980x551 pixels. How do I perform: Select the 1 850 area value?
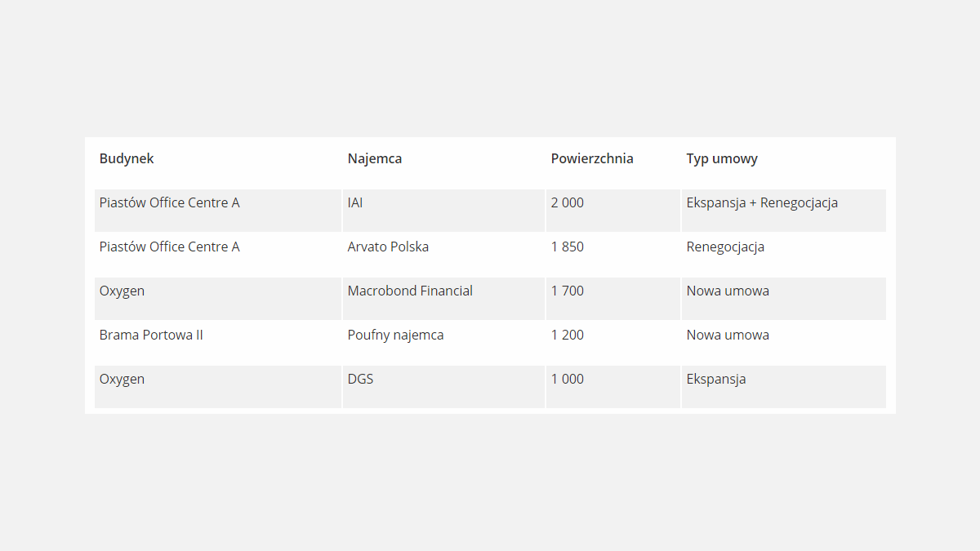(x=568, y=247)
